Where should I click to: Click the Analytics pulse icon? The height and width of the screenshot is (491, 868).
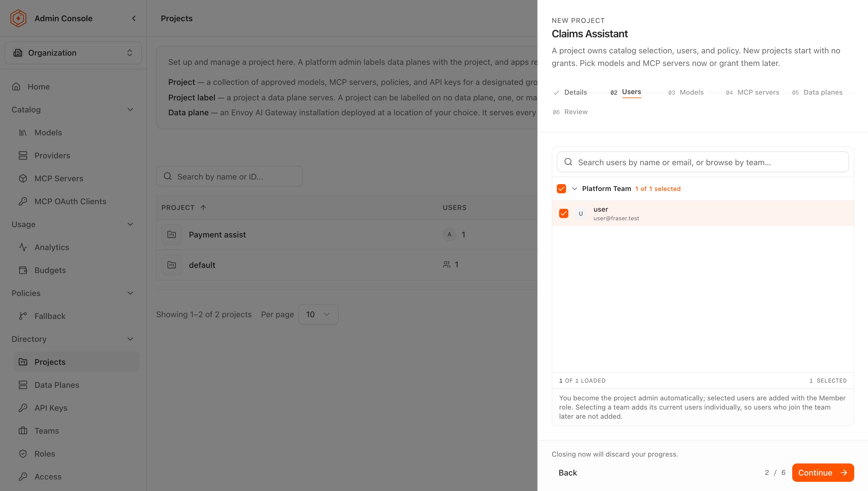click(23, 247)
